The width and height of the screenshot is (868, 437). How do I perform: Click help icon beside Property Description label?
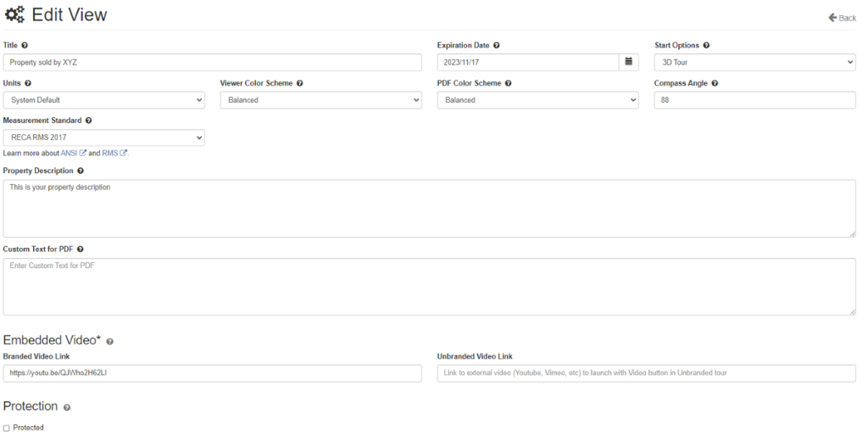[81, 171]
